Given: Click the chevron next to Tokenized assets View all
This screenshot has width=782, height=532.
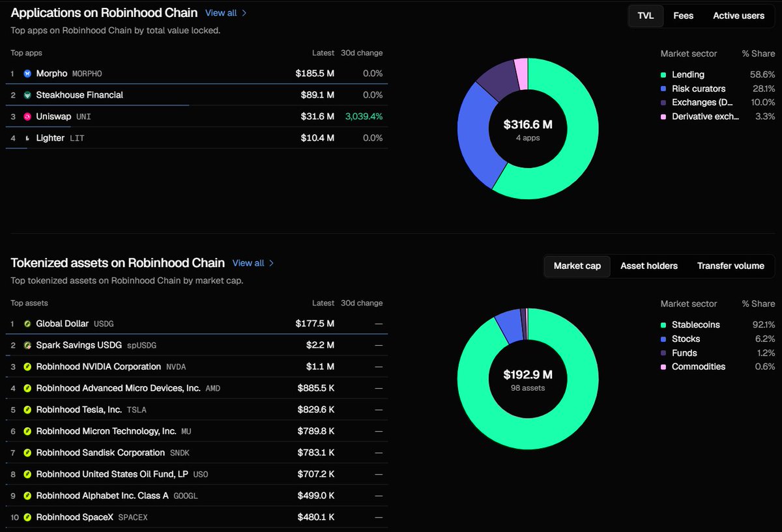Looking at the screenshot, I should pos(272,263).
